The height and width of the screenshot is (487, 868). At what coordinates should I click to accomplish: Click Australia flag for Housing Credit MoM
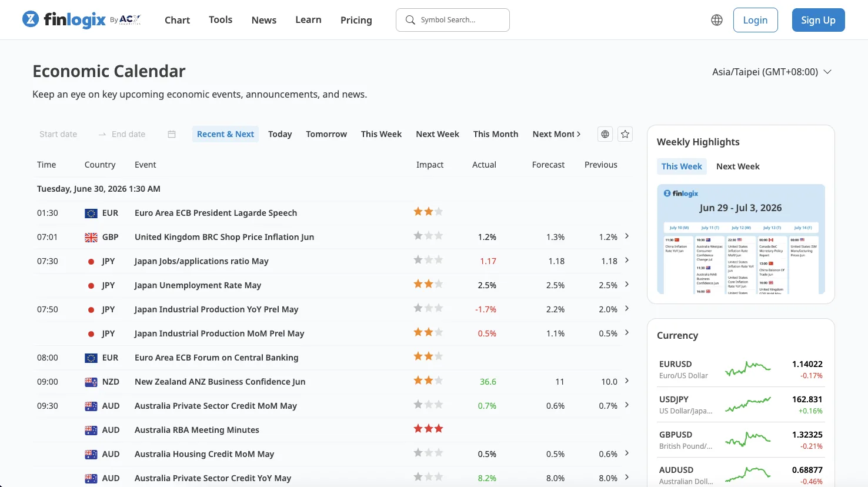91,454
